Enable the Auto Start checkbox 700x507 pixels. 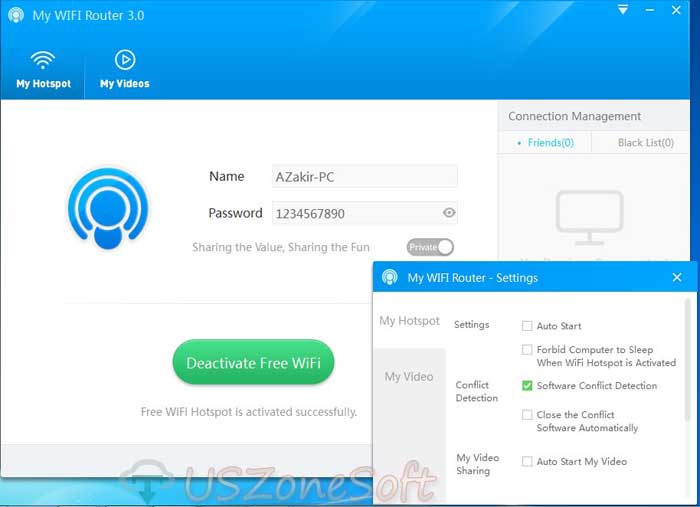(527, 326)
